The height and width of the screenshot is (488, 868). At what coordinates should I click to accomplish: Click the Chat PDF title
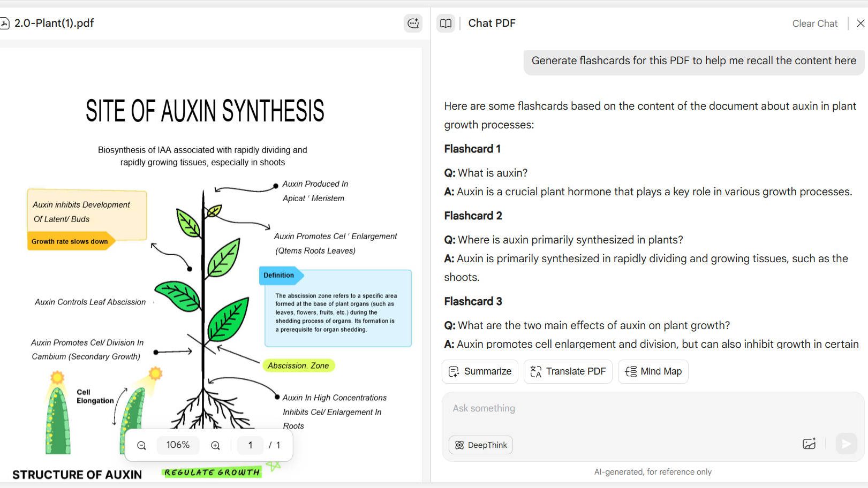pyautogui.click(x=492, y=23)
